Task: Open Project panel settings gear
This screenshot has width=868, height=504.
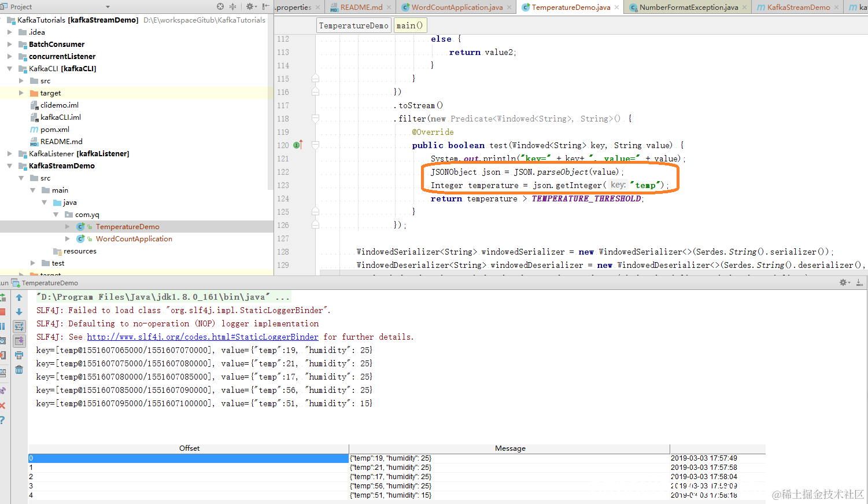Action: coord(250,6)
